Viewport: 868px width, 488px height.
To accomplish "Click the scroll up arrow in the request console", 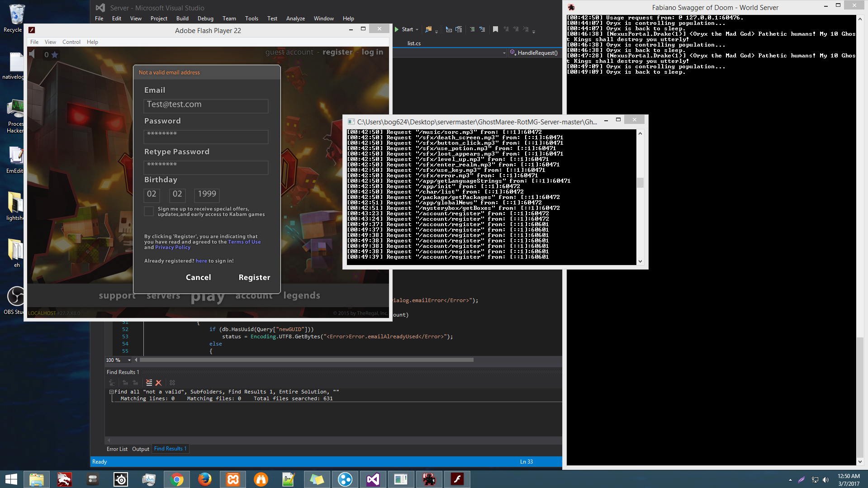I will (x=640, y=133).
